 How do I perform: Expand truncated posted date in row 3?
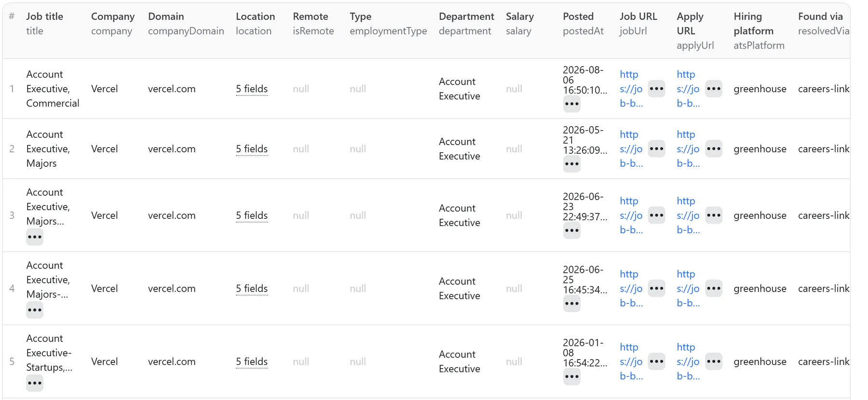[x=571, y=230]
